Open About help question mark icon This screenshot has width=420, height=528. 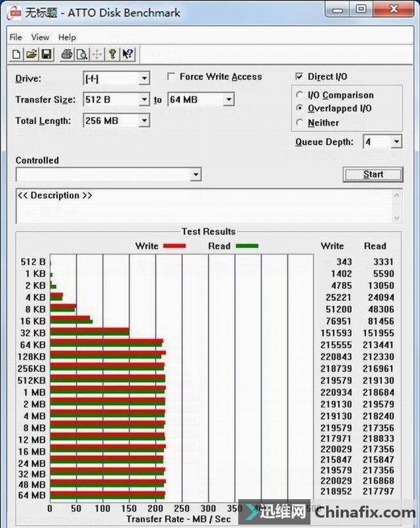(x=112, y=54)
